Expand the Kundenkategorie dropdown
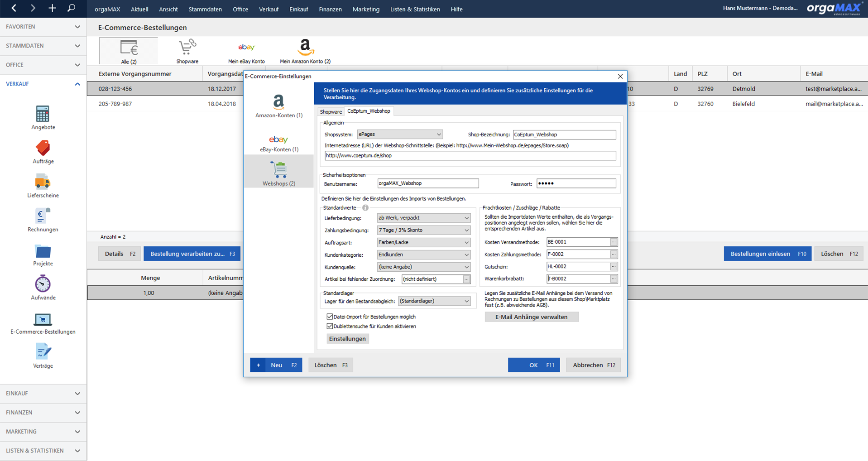The height and width of the screenshot is (461, 868). pyautogui.click(x=424, y=255)
